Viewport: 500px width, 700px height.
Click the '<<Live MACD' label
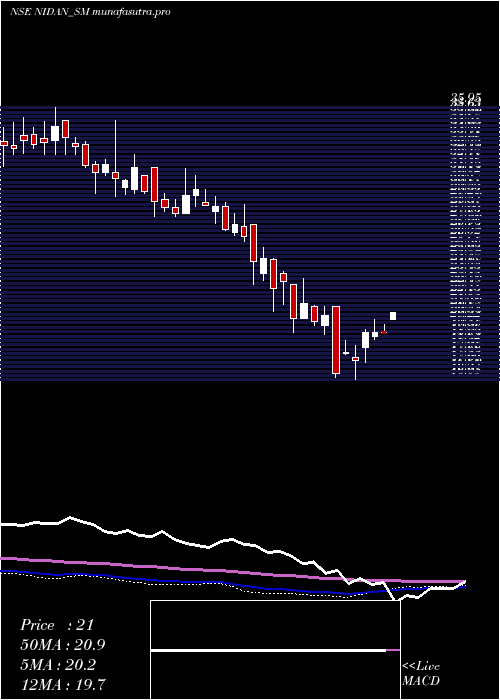[421, 674]
